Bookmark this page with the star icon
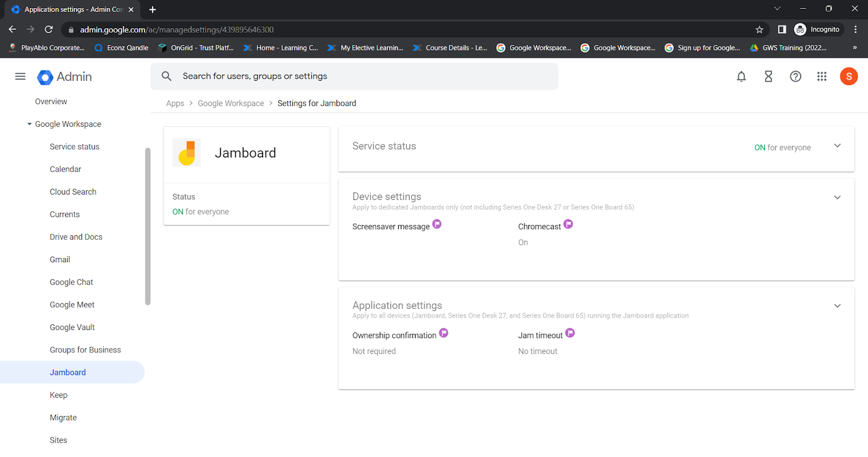The width and height of the screenshot is (868, 457). (759, 30)
